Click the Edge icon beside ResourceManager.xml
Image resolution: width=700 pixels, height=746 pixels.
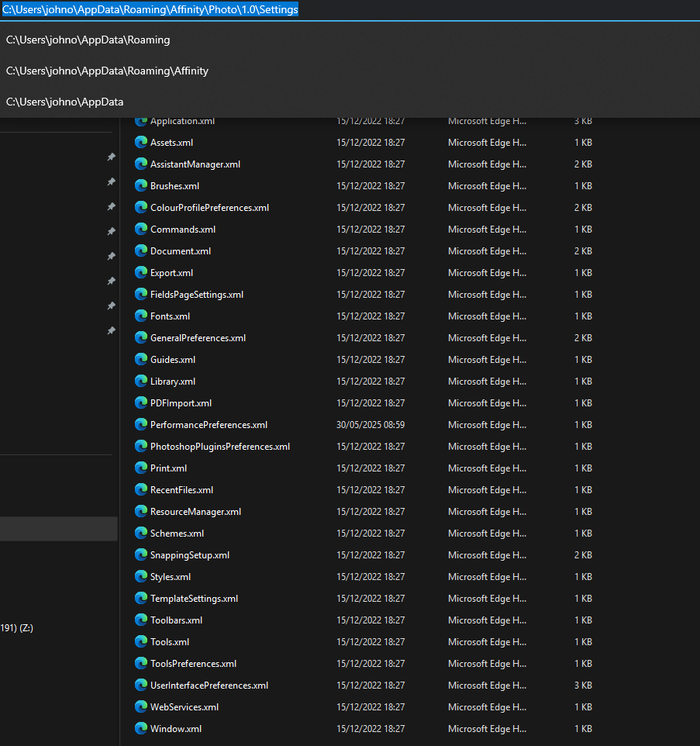tap(141, 511)
